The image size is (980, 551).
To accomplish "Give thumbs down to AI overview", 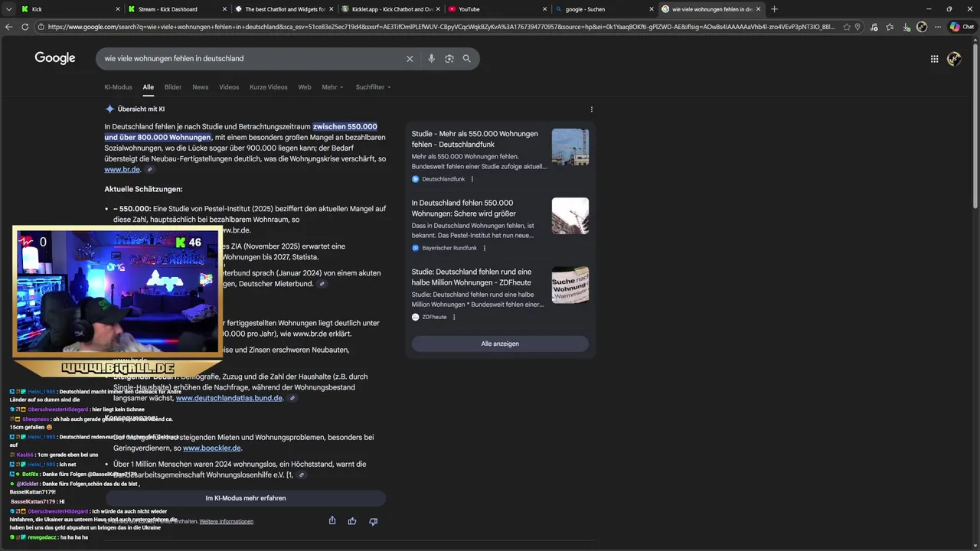I will (x=373, y=521).
